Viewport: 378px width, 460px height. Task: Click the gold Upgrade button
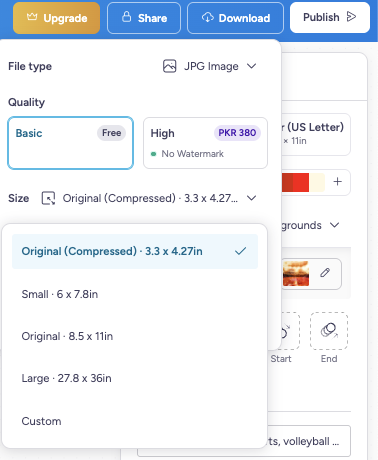pos(56,18)
